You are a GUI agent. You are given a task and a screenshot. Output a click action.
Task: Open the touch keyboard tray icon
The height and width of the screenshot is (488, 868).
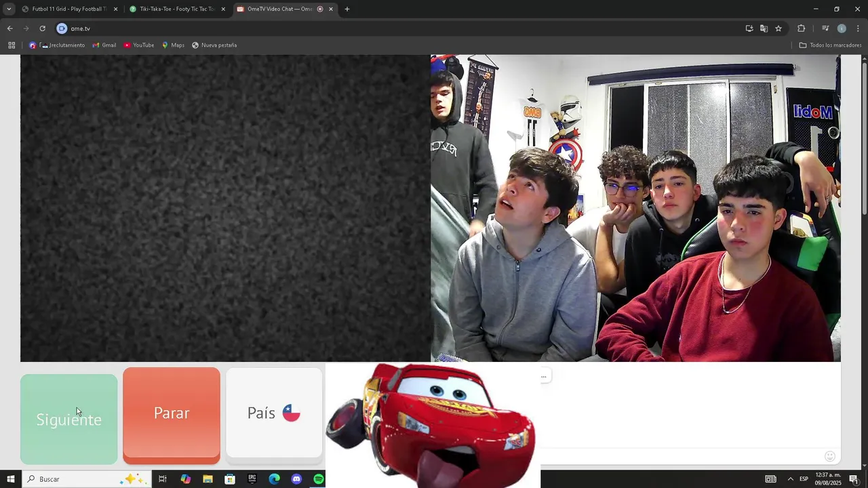tap(770, 479)
